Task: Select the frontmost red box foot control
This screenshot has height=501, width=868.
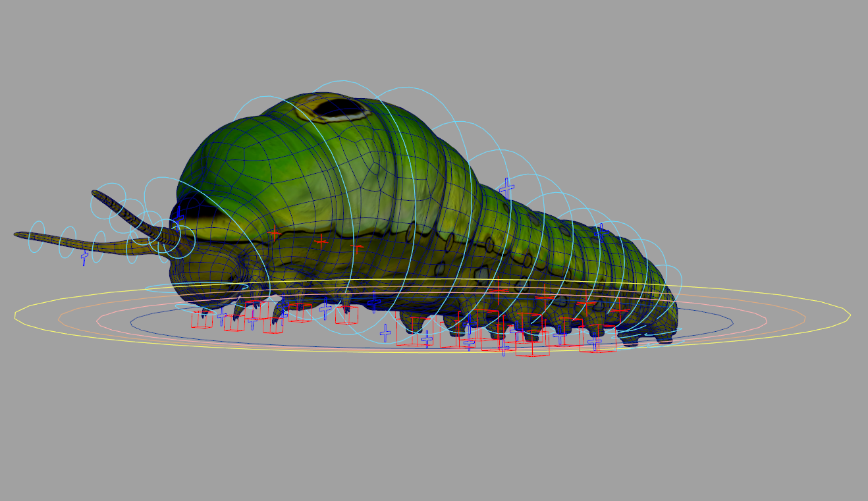Action: pyautogui.click(x=202, y=319)
